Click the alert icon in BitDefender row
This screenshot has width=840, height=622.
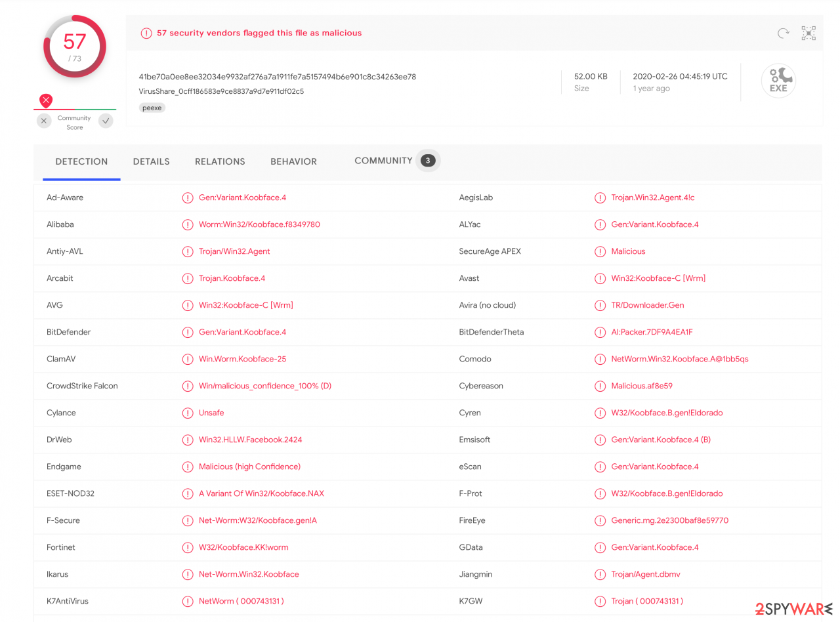pos(188,332)
